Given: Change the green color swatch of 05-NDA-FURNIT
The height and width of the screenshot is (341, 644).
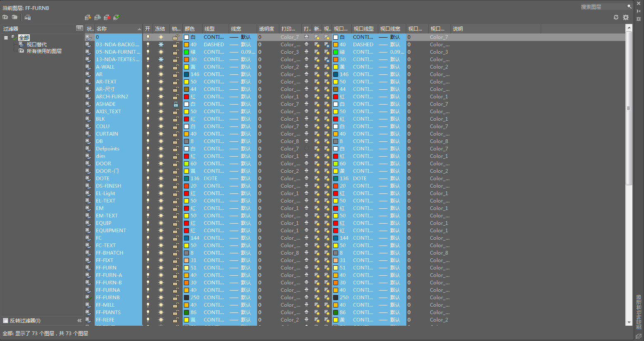Looking at the screenshot, I should (186, 52).
